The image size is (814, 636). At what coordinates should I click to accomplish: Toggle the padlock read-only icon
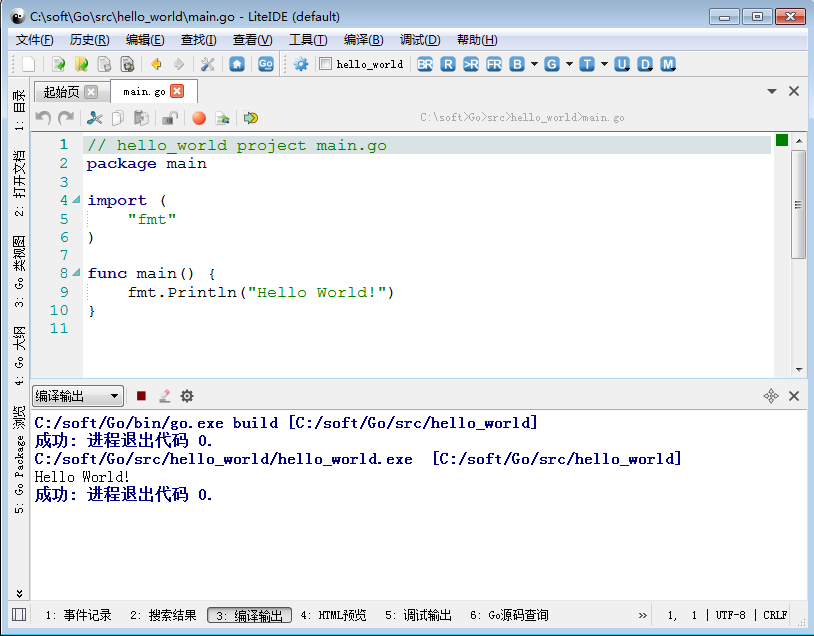pyautogui.click(x=170, y=118)
